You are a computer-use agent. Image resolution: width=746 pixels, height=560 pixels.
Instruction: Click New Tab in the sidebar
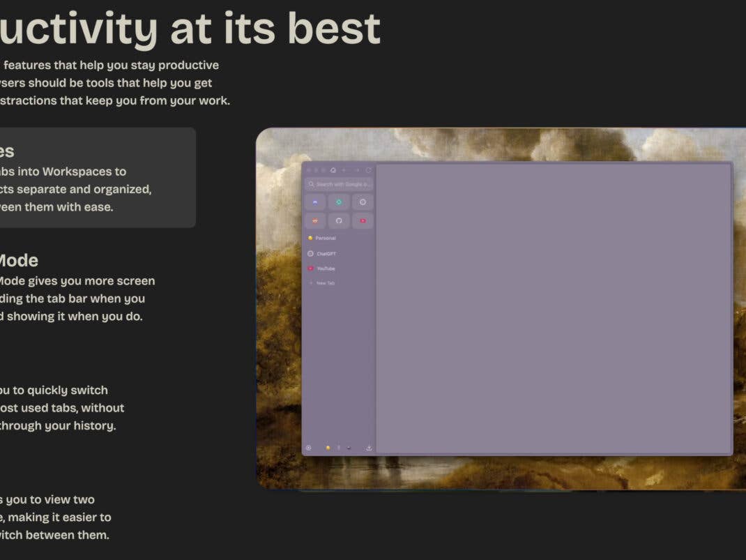tap(322, 283)
